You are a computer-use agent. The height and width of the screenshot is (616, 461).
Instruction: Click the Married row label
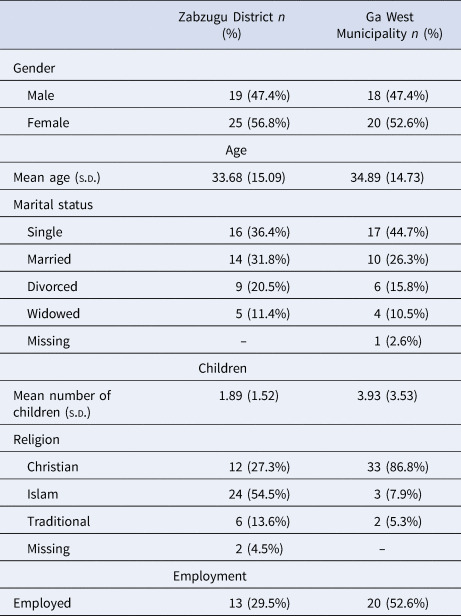tap(49, 259)
